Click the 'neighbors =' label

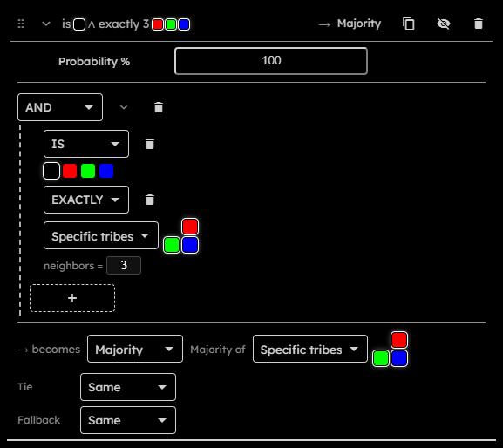point(73,266)
